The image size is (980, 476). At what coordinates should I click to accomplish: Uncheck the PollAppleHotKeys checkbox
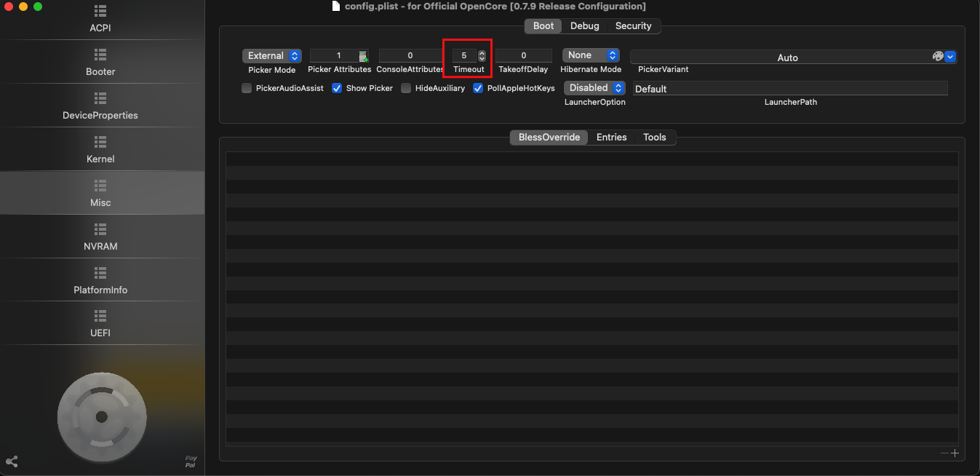(x=478, y=88)
